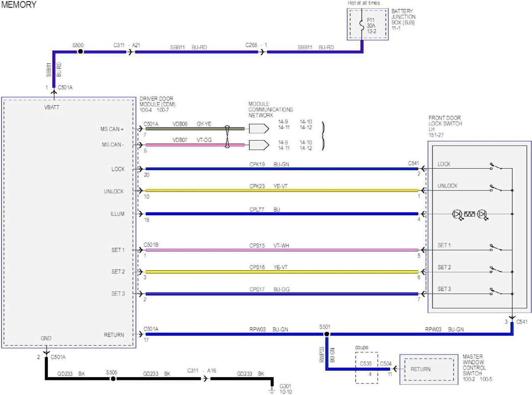Click the 10-10 reference under G301
Screen dimensions: 532x395
point(286,392)
